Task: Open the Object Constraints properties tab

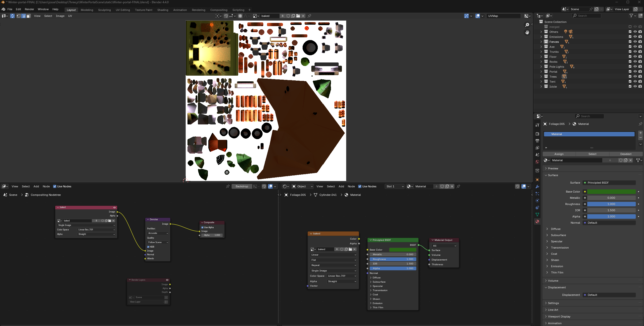Action: point(537,208)
